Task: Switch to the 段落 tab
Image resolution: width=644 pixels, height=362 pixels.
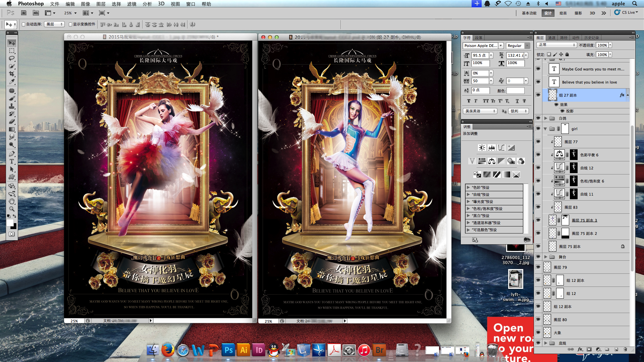Action: coord(479,38)
